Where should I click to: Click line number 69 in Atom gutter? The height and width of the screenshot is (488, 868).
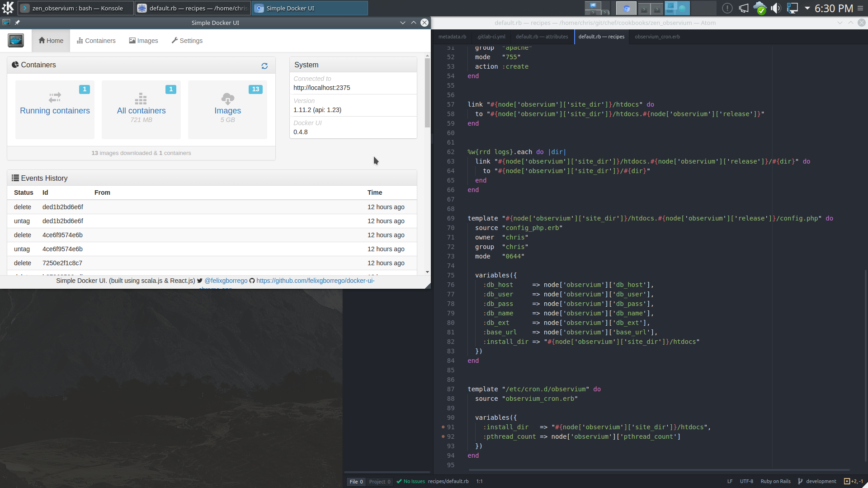point(450,218)
